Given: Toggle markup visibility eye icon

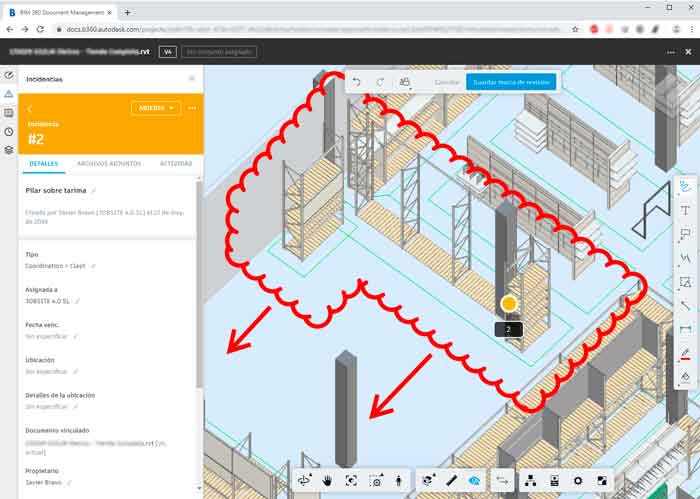Looking at the screenshot, I should tap(474, 480).
